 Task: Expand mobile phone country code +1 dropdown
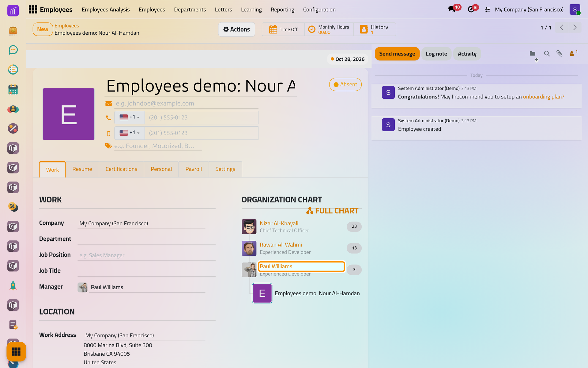(130, 133)
